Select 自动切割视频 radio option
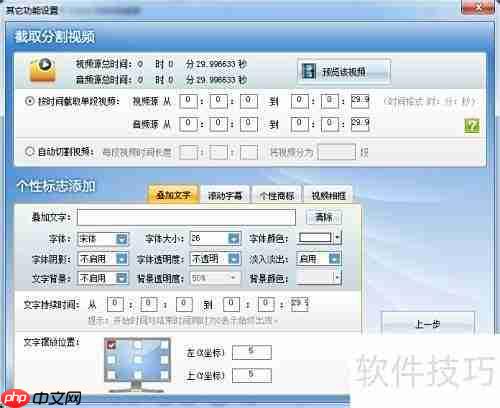This screenshot has width=500, height=408. point(29,152)
